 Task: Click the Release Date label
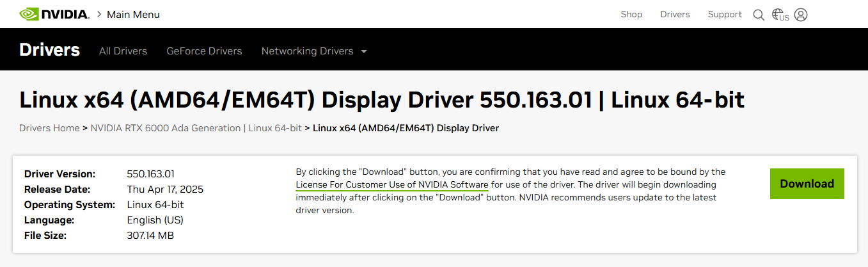(x=57, y=190)
